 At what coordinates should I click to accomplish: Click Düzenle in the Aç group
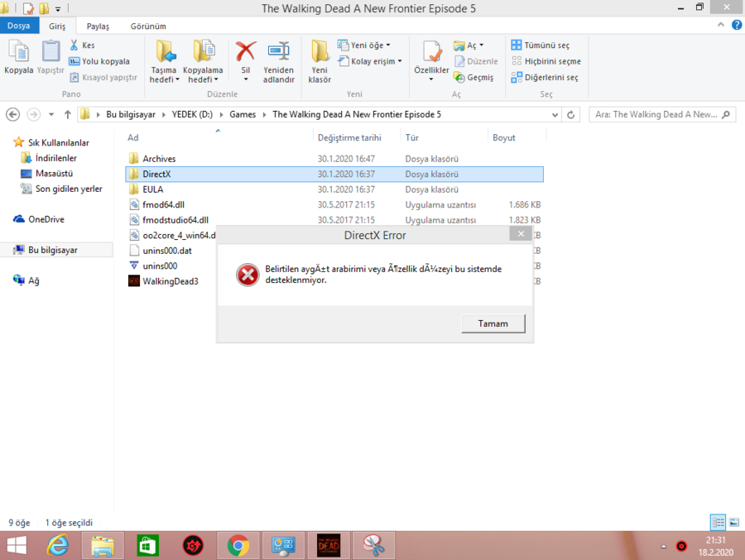coord(476,61)
